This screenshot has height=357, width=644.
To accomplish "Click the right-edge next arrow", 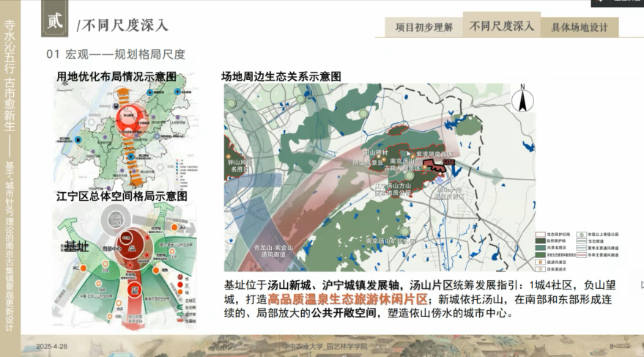I will click(x=641, y=284).
